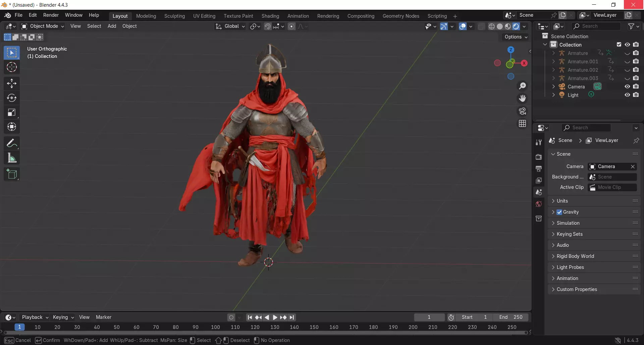The image size is (644, 345).
Task: Click the Marker menu in timeline
Action: 104,317
